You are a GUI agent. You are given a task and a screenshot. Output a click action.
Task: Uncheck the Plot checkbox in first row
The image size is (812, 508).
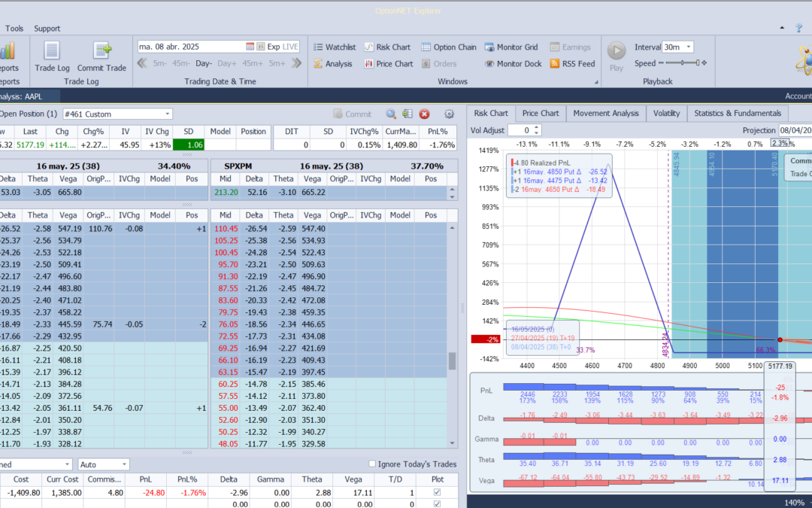[x=438, y=492]
